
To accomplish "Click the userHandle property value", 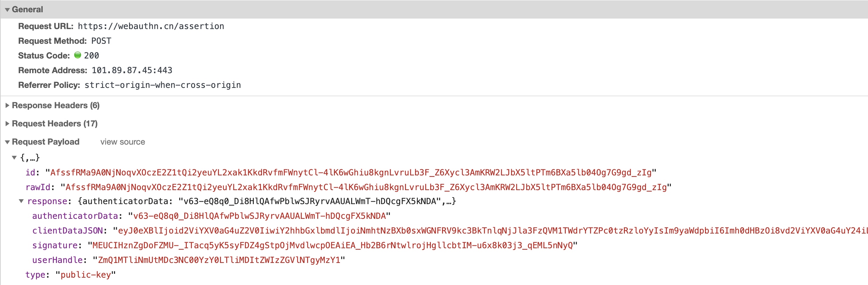I will pos(219,260).
